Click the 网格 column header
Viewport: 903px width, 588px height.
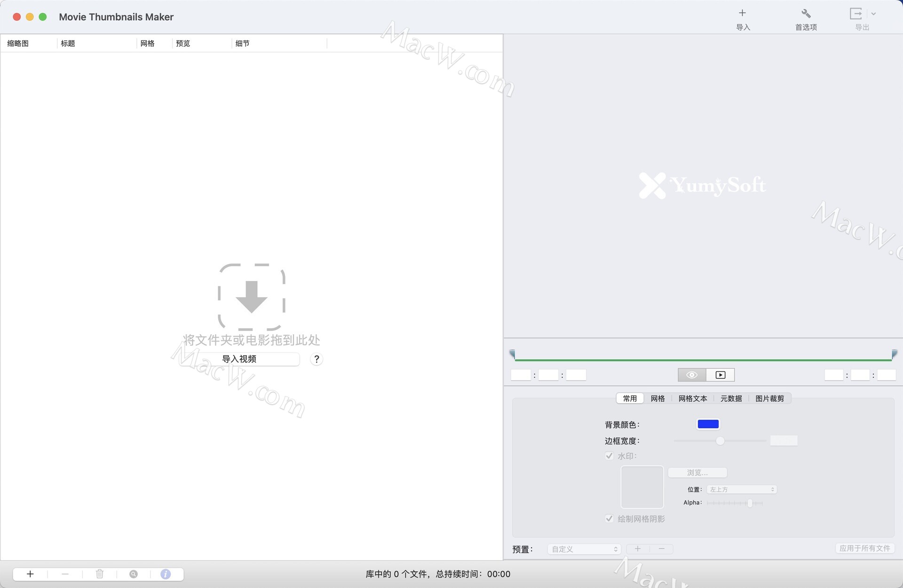(x=154, y=43)
